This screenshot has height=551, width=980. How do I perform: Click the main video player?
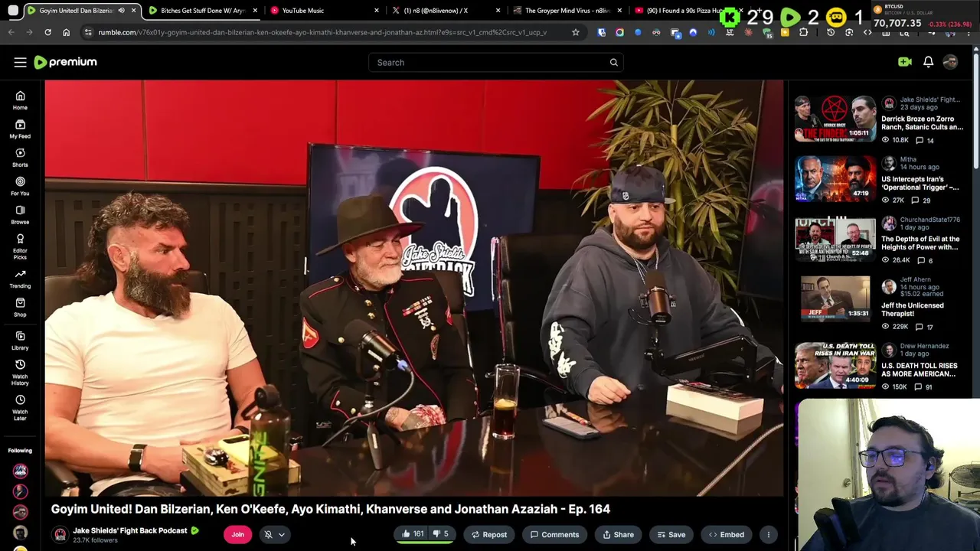pyautogui.click(x=413, y=288)
